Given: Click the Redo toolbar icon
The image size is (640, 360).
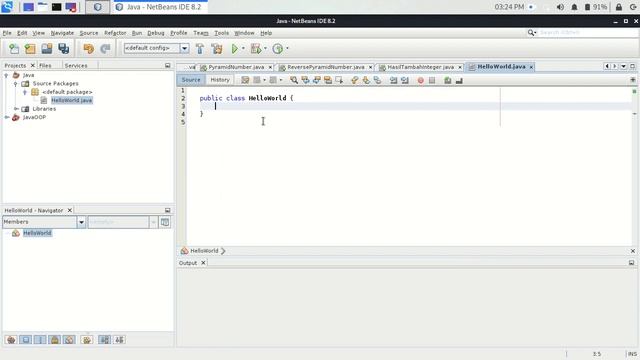Looking at the screenshot, I should [105, 49].
